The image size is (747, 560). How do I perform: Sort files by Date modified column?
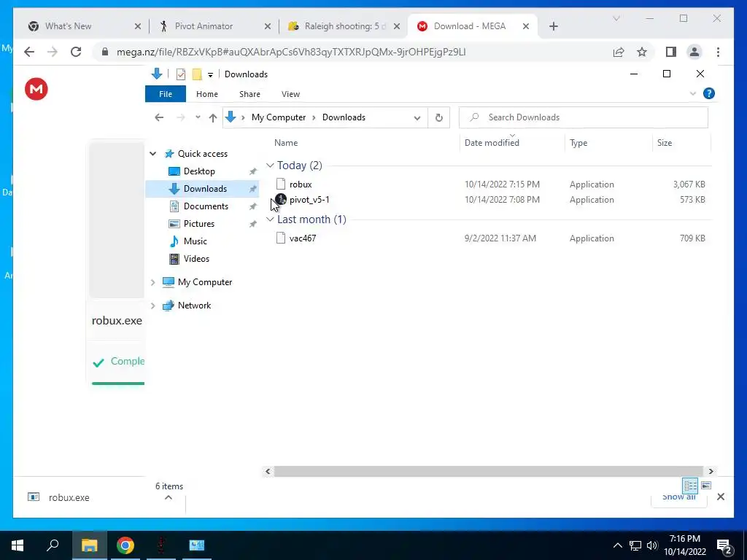click(492, 143)
